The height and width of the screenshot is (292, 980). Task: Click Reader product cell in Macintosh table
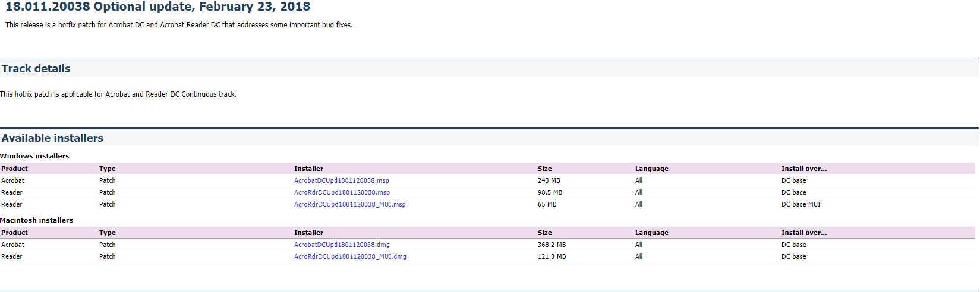(11, 256)
